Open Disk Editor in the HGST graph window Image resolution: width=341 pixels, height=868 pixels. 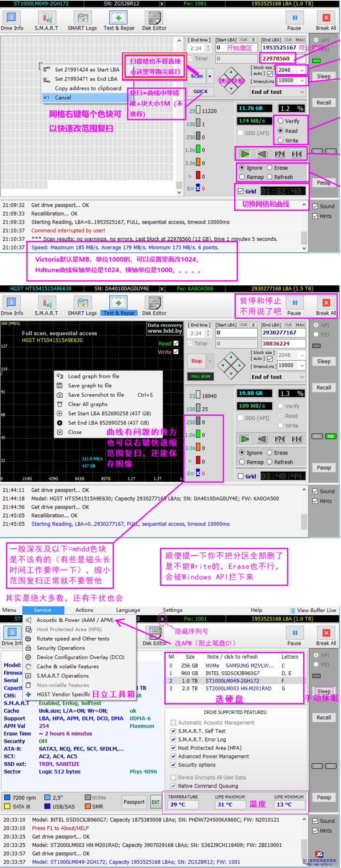tap(154, 306)
